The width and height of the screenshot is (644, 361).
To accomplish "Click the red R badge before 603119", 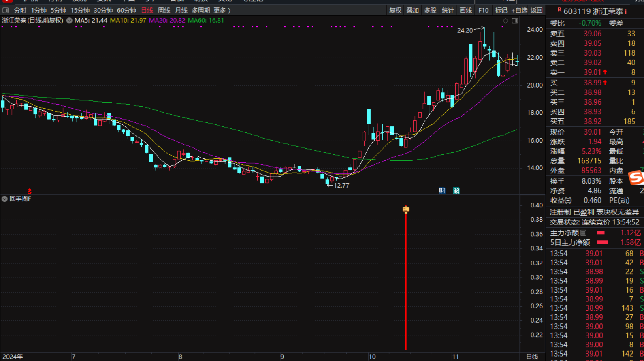I will click(559, 10).
